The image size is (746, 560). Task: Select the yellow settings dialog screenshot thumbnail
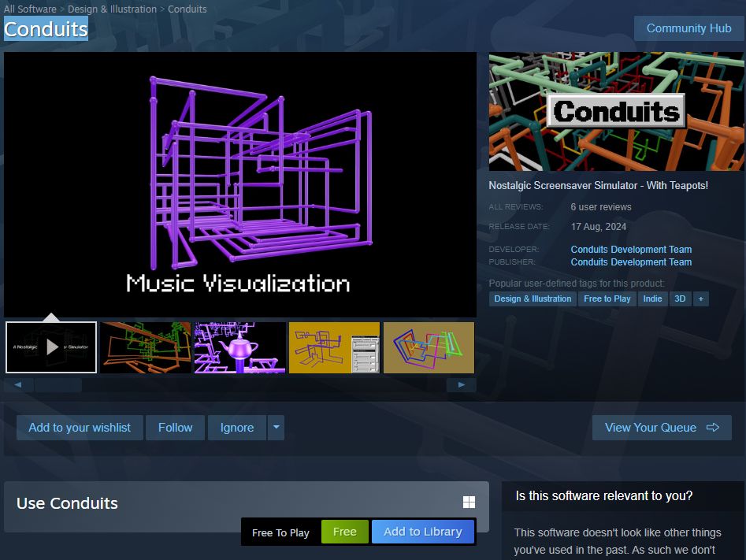click(x=335, y=347)
